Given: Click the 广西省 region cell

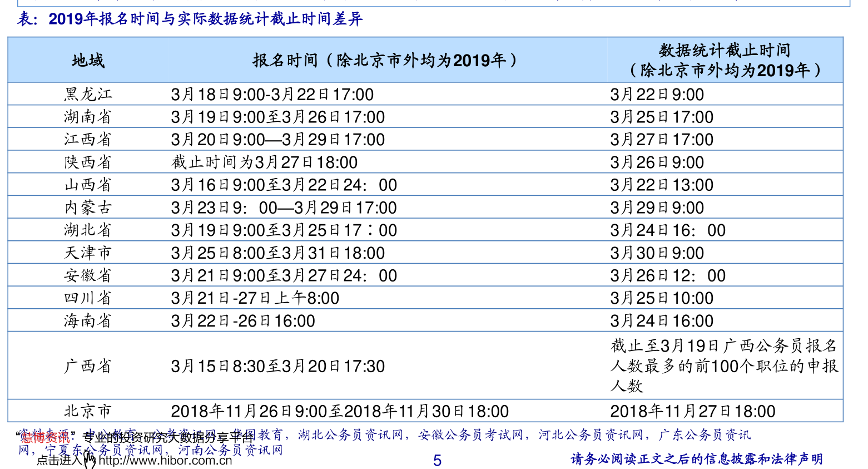Looking at the screenshot, I should click(88, 366).
